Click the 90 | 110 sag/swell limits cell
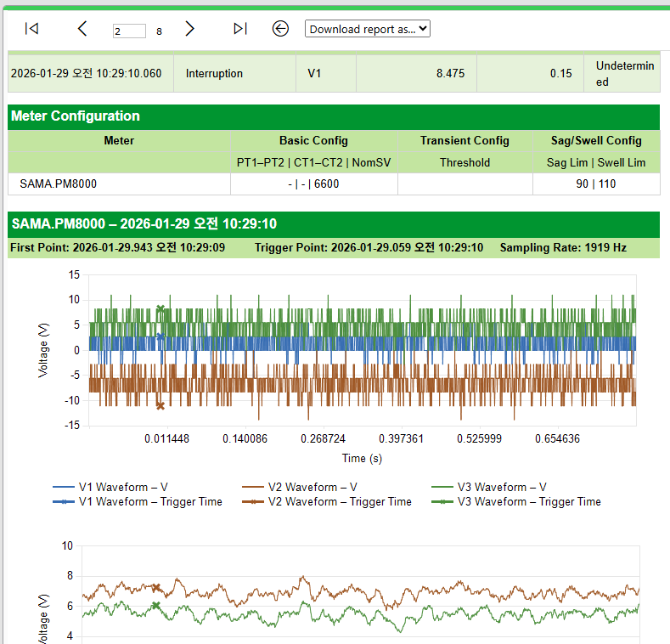This screenshot has width=670, height=644. pyautogui.click(x=596, y=184)
